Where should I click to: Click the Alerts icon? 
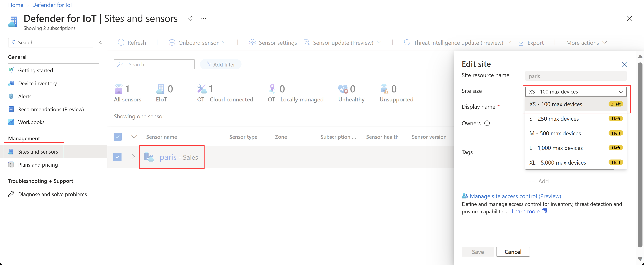click(11, 96)
